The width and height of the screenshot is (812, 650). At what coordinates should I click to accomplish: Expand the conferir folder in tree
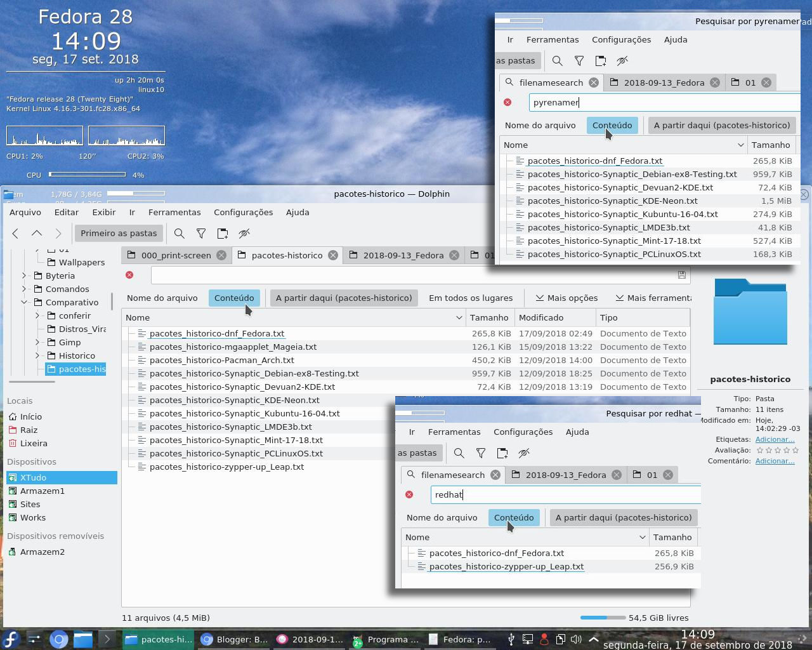tap(37, 315)
